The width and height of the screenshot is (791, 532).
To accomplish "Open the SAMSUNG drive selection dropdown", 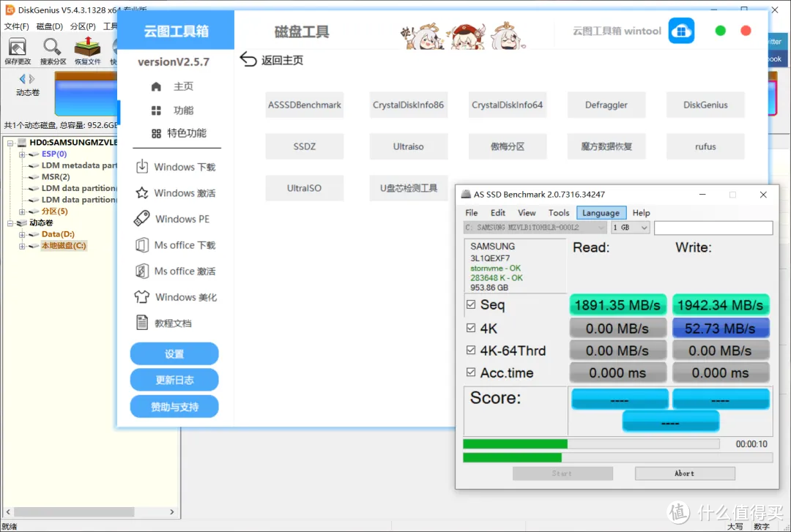I will [535, 228].
